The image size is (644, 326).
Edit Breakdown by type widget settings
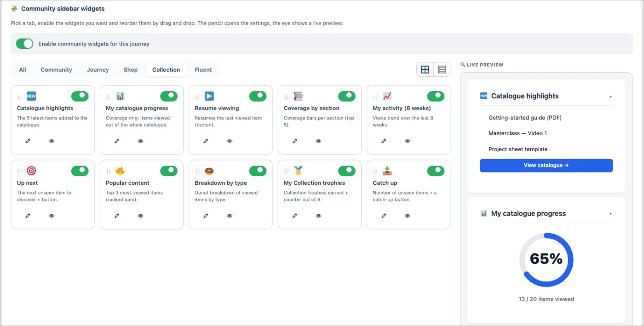click(x=206, y=216)
